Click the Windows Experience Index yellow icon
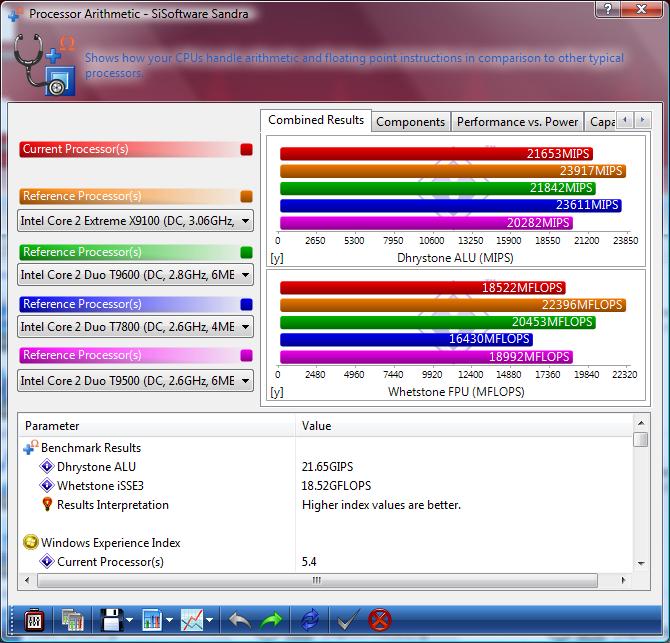This screenshot has width=670, height=643. [x=30, y=542]
